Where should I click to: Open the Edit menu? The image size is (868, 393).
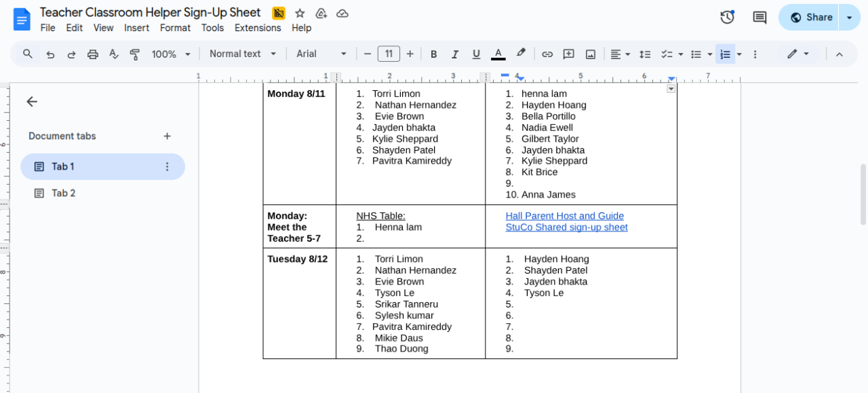tap(75, 28)
